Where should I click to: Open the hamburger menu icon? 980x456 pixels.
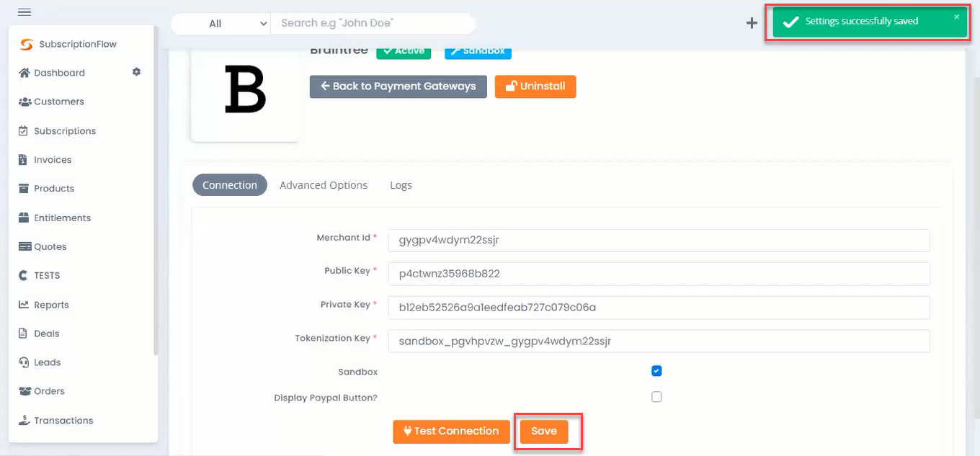tap(24, 12)
